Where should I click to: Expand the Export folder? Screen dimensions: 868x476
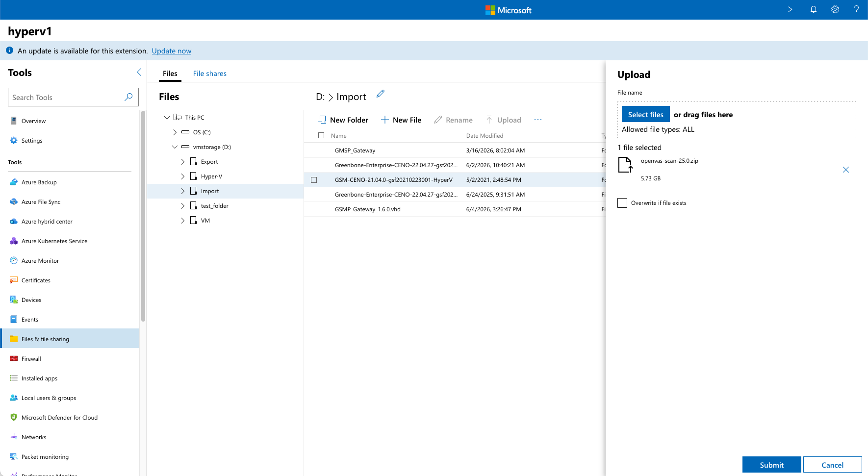point(182,161)
